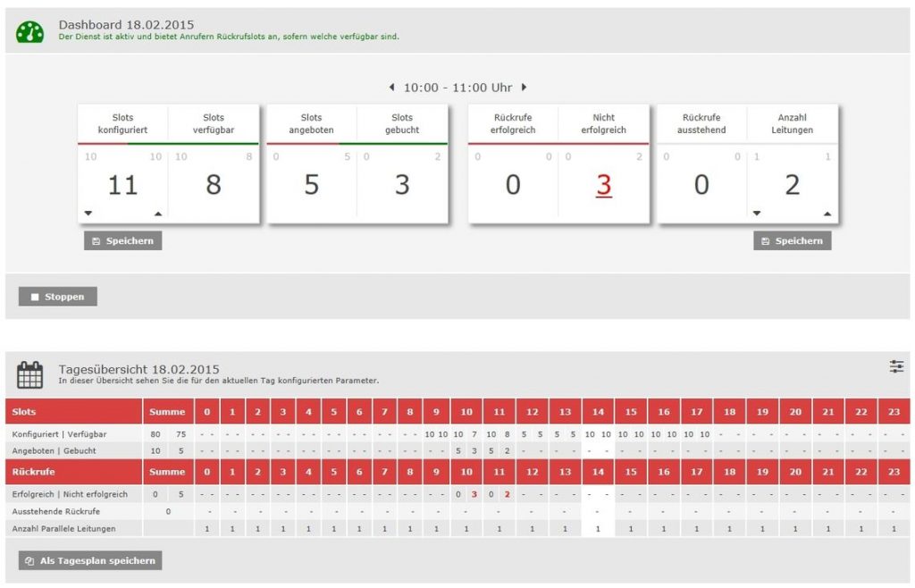Increase Slots konfiguriert with up arrow
915x588 pixels.
158,213
